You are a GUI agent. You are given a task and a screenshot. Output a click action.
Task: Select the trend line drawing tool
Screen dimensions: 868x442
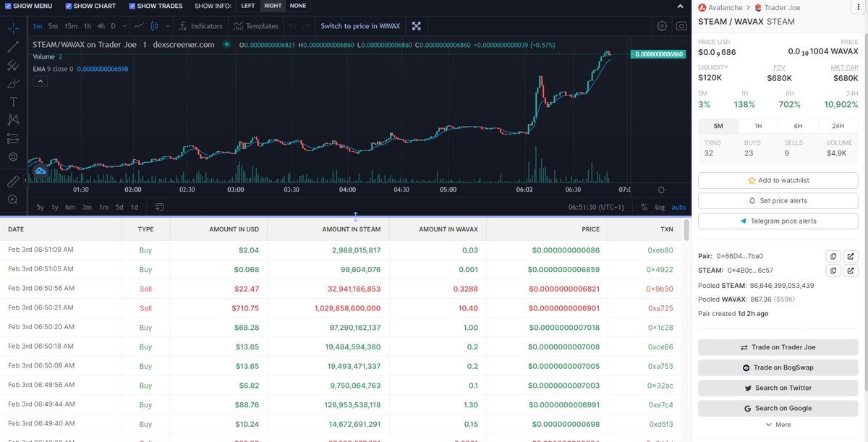pos(13,47)
